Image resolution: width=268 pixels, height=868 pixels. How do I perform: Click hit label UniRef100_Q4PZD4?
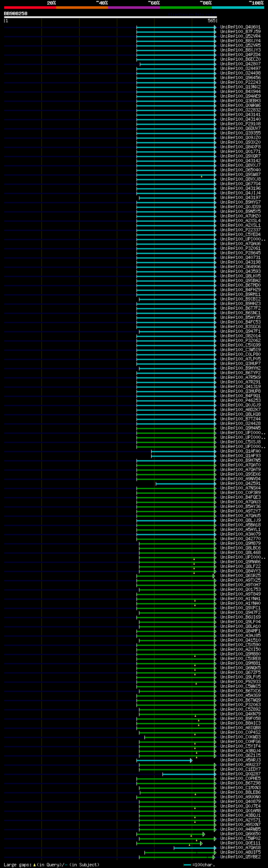240,54
